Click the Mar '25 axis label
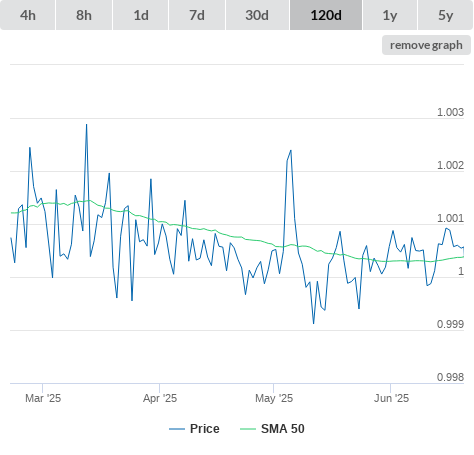Screen dimensions: 474x455 click(x=43, y=398)
